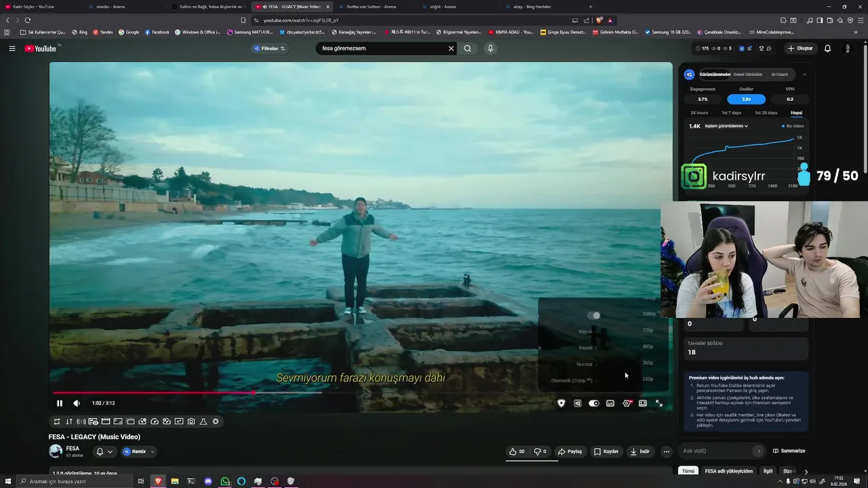Click the vidIQ icon in player controls
This screenshot has height=488, width=868.
pyautogui.click(x=578, y=403)
